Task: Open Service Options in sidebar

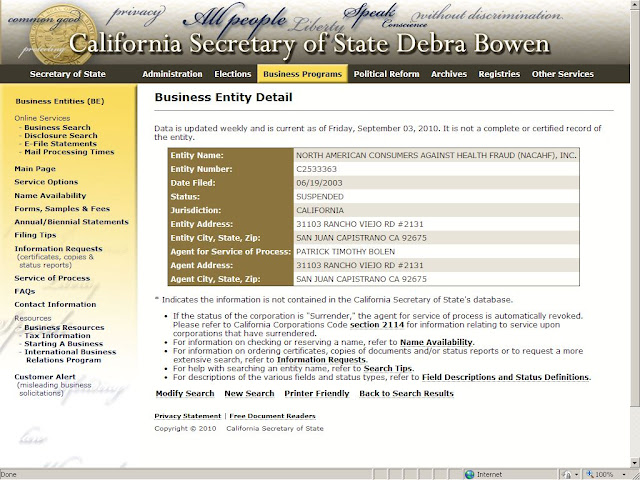Action: pyautogui.click(x=46, y=182)
